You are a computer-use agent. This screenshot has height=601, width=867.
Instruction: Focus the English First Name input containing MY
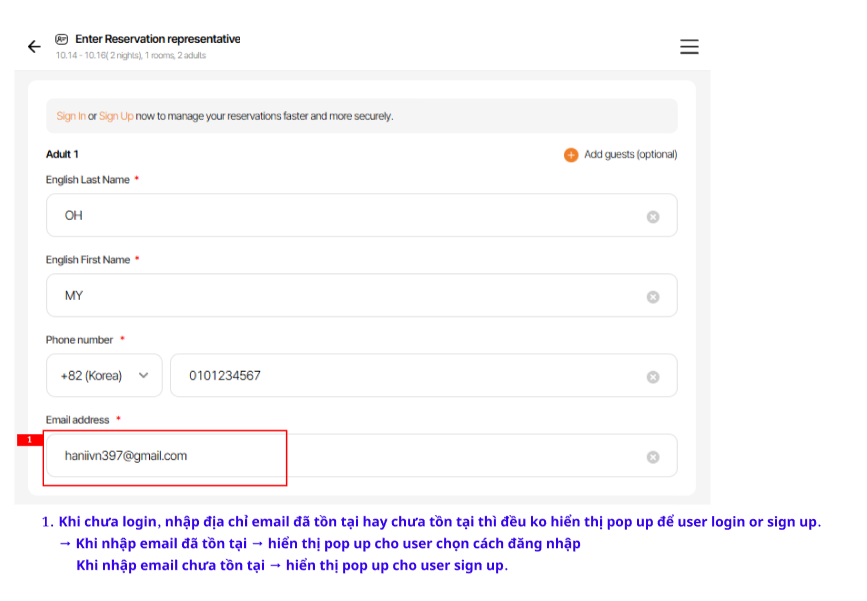pyautogui.click(x=340, y=296)
